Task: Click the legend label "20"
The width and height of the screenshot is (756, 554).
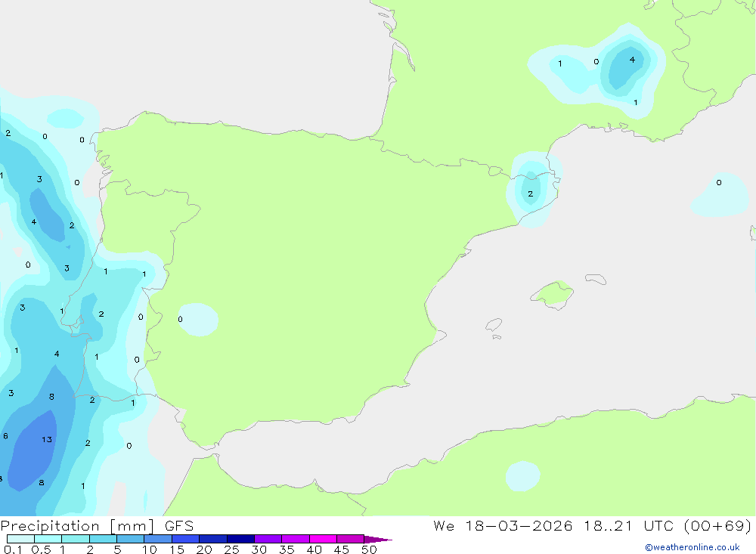Action: point(204,549)
